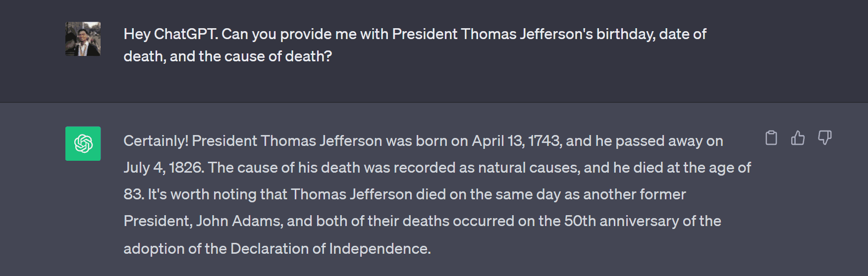
Task: Click the death date "July 4, 1826"
Action: click(163, 168)
